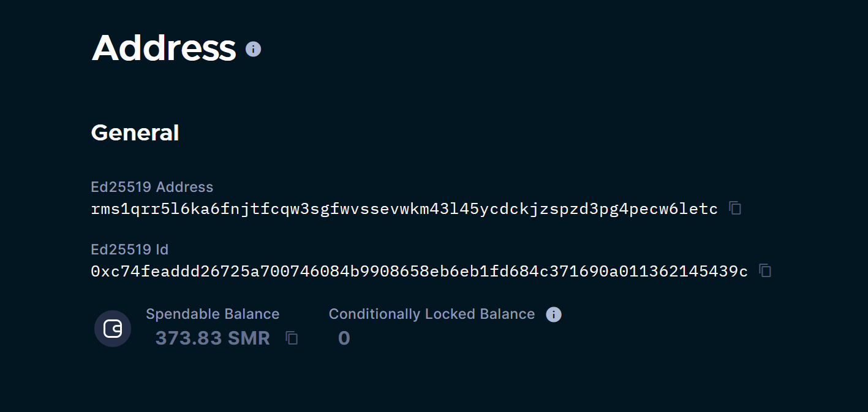Click the Ed25519 Address label

[152, 187]
